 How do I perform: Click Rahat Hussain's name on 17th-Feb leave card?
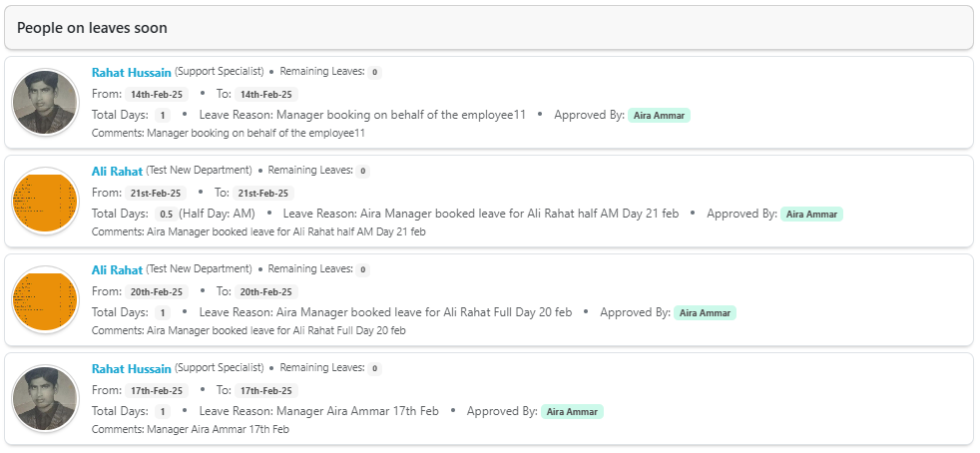click(131, 368)
